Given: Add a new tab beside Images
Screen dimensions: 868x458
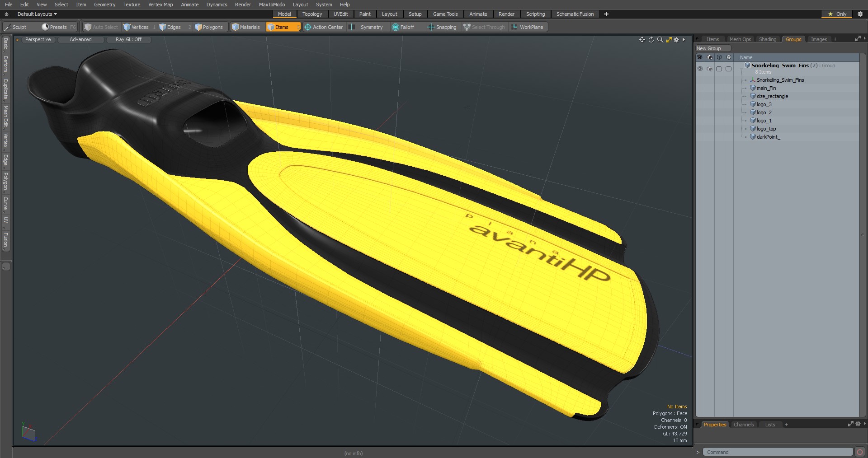Looking at the screenshot, I should coord(835,39).
